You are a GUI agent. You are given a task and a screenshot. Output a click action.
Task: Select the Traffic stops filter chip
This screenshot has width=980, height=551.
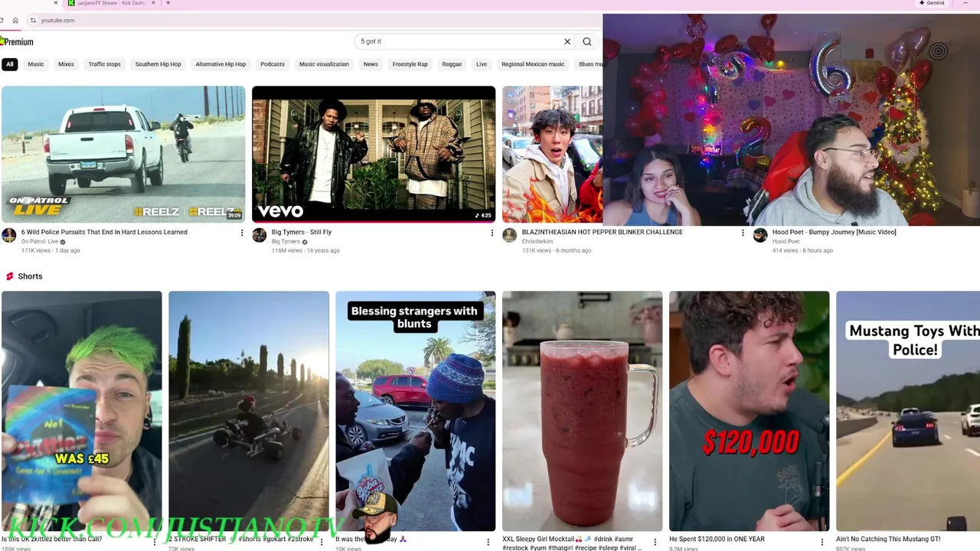tap(105, 64)
